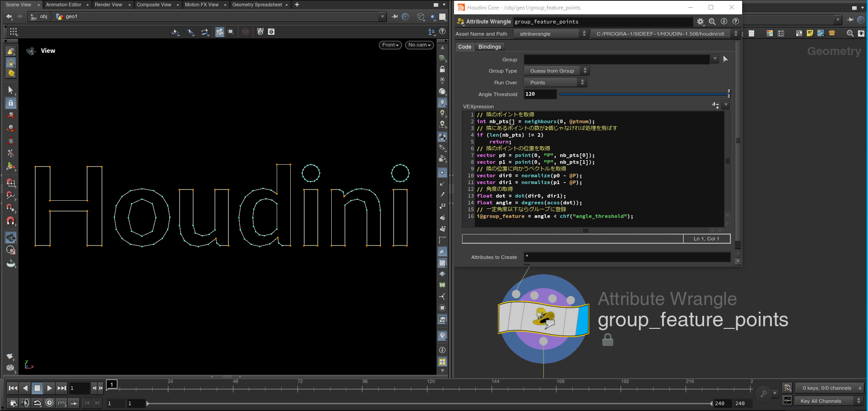Toggle audio playback speaker button

coord(25,403)
